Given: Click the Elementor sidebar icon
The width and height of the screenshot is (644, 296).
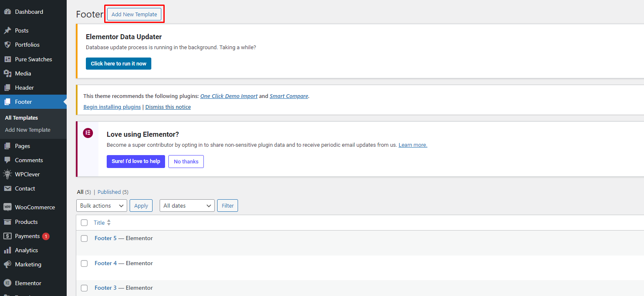Looking at the screenshot, I should coord(8,283).
